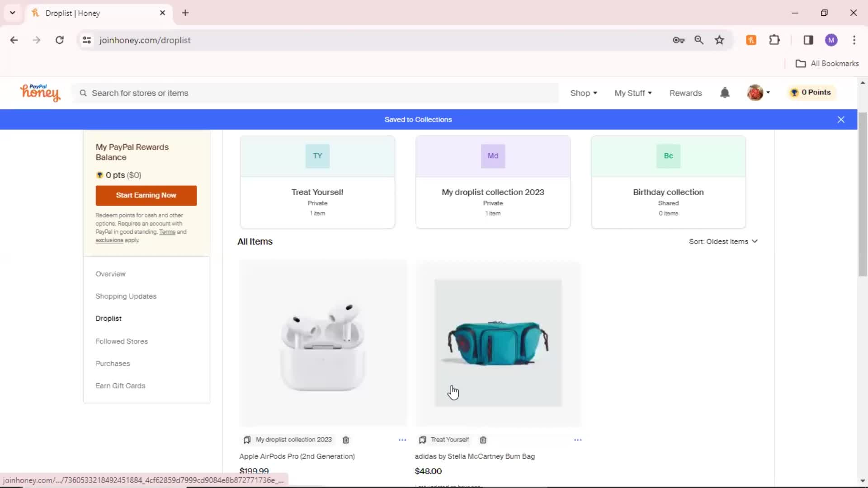Open the tab search dropdown arrow
This screenshot has width=868, height=488.
(x=13, y=13)
